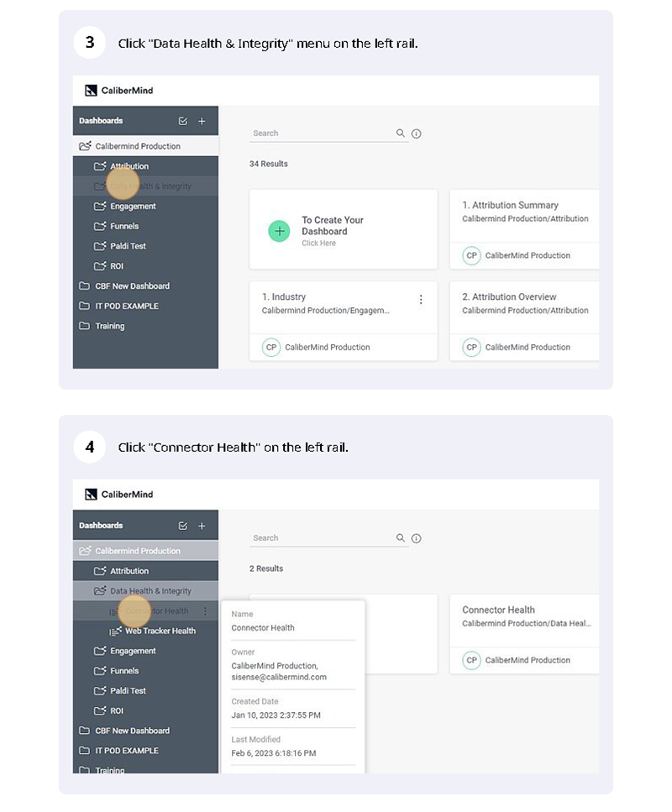Click the CP avatar on the Connector Health card
The width and height of the screenshot is (672, 812).
471,660
